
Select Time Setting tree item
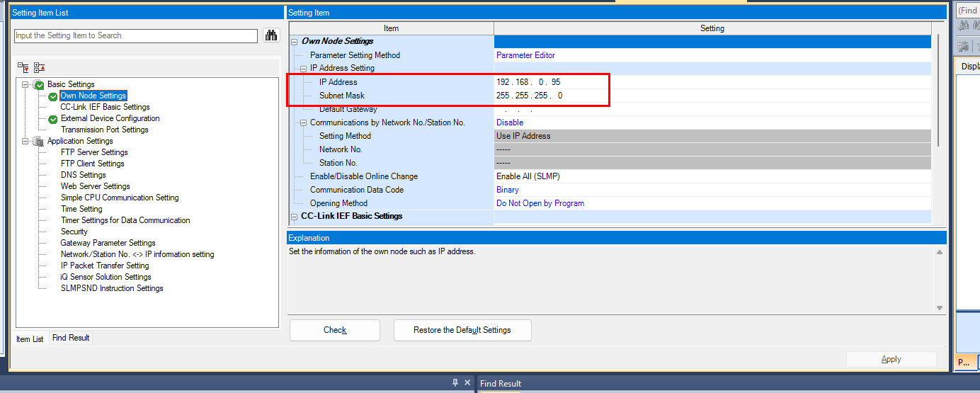[81, 210]
